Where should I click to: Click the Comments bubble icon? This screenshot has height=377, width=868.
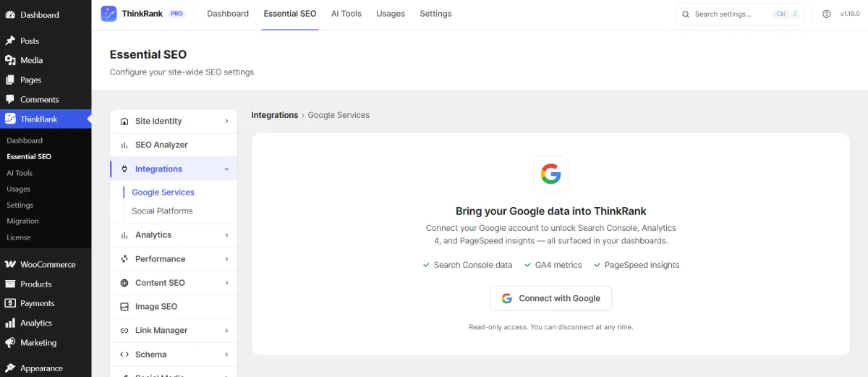click(10, 99)
